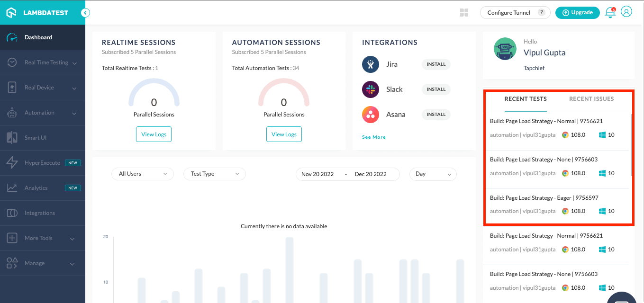
Task: Click the HyperExecute lightning icon
Action: pyautogui.click(x=12, y=163)
